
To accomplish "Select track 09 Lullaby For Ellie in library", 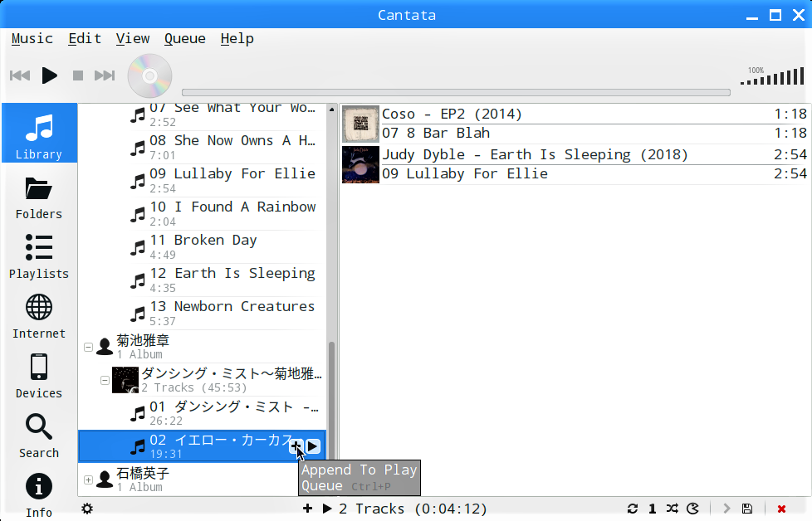I will [x=203, y=181].
